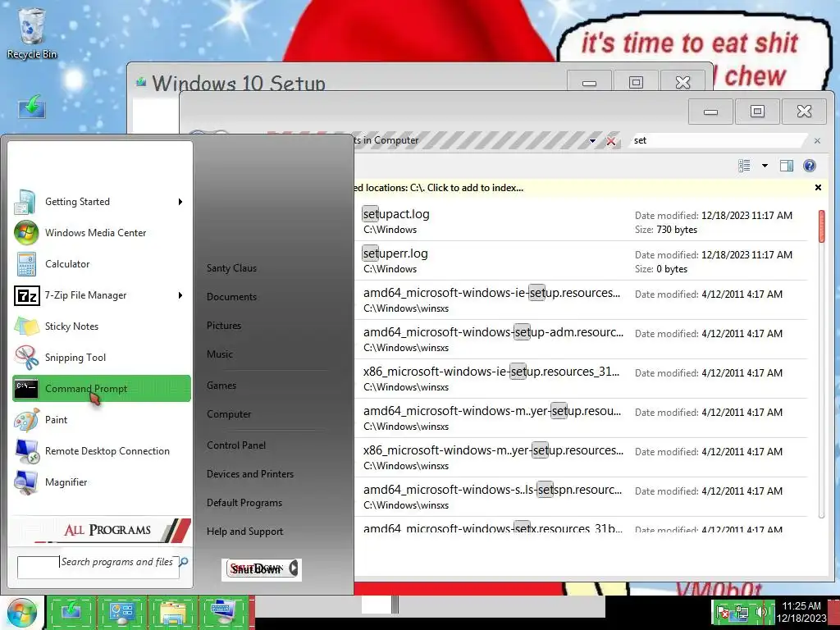Click the change view list icon in Explorer
Image resolution: width=840 pixels, height=630 pixels.
744,166
